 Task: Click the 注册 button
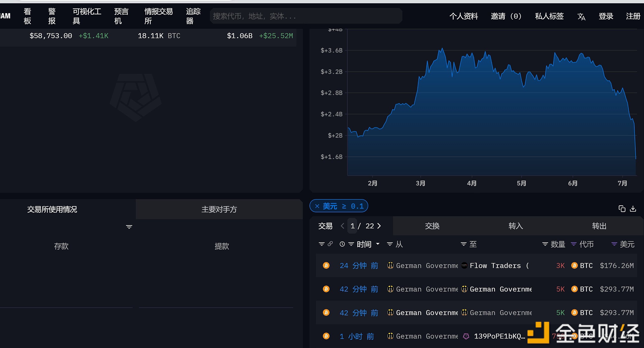633,16
